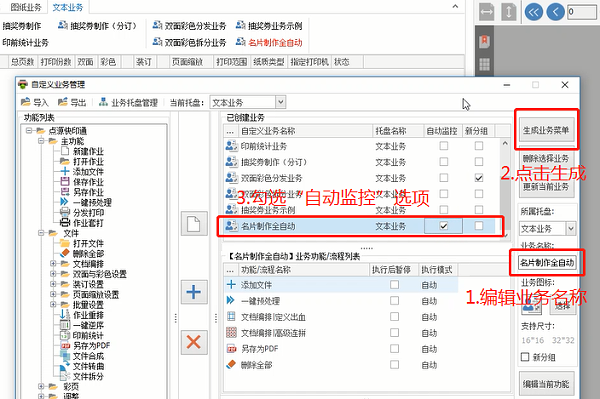Click the orange X remove button

pos(194,342)
